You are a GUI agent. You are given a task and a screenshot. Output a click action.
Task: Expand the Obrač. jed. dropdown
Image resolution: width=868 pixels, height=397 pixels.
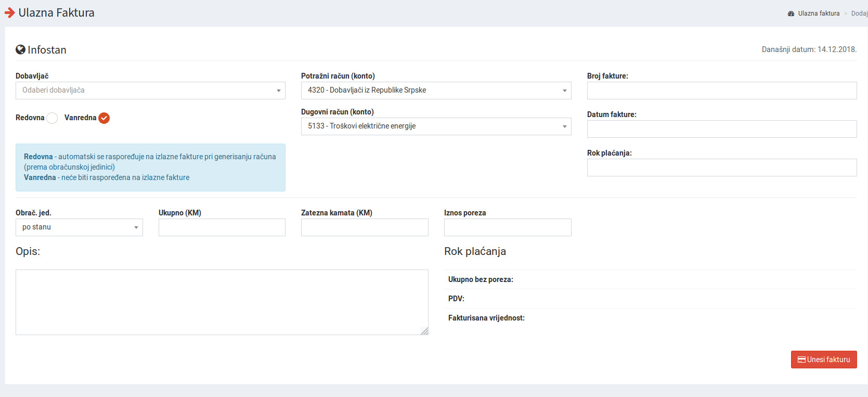coord(79,227)
